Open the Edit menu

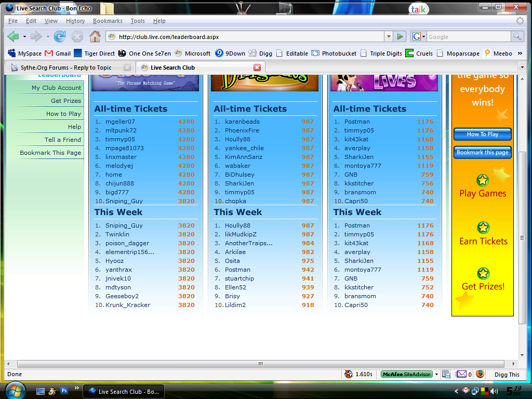31,21
